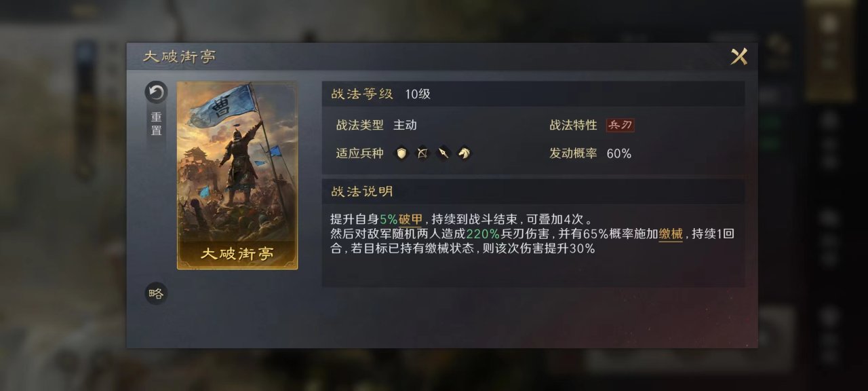Open the underlined 缴械 keyword

point(671,235)
